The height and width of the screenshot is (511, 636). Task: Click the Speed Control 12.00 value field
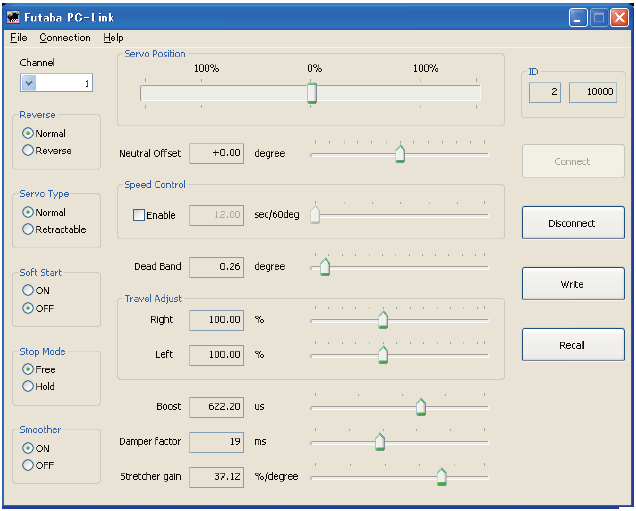coord(217,215)
